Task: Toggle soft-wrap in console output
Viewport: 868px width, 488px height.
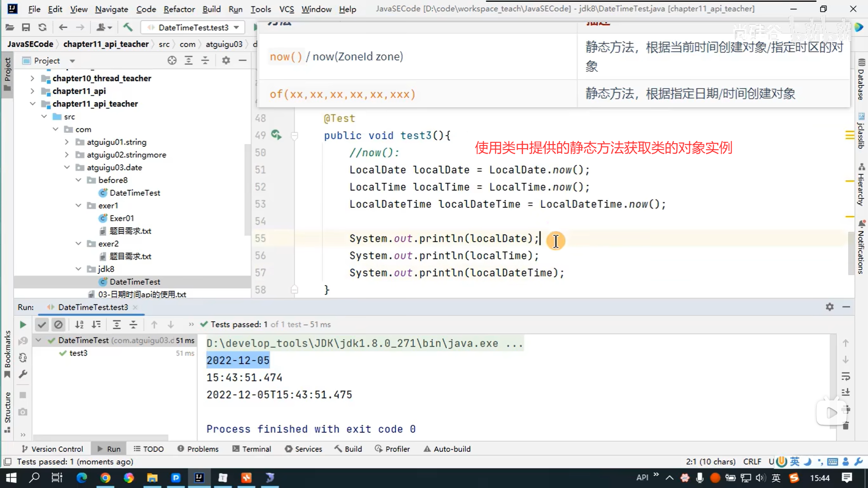Action: pyautogui.click(x=846, y=376)
